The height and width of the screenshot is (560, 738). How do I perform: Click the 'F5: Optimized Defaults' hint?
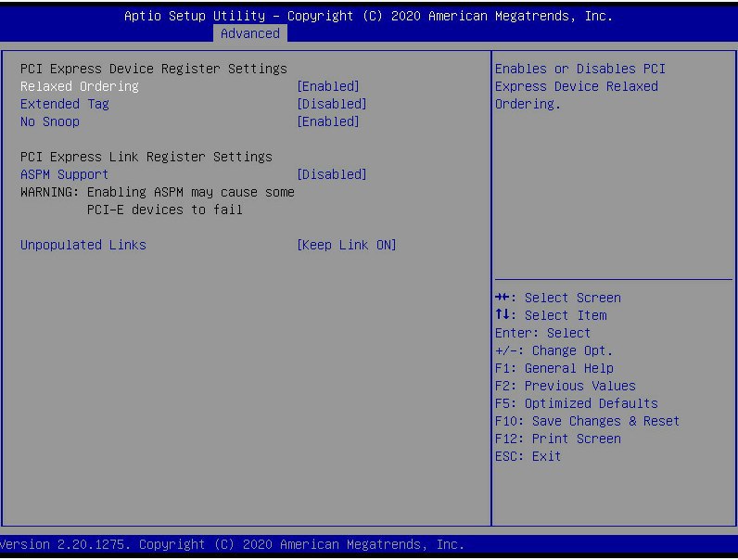point(576,403)
